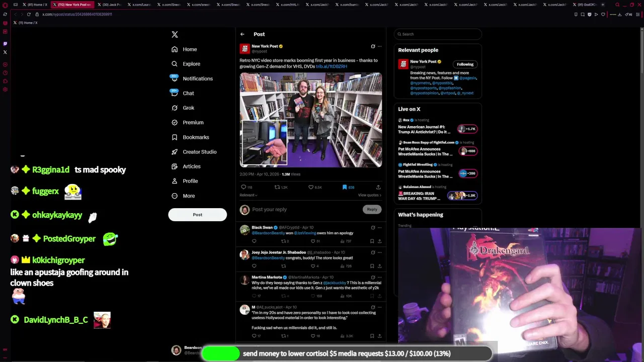Share the NY Post post
The image size is (644, 362).
tap(378, 187)
